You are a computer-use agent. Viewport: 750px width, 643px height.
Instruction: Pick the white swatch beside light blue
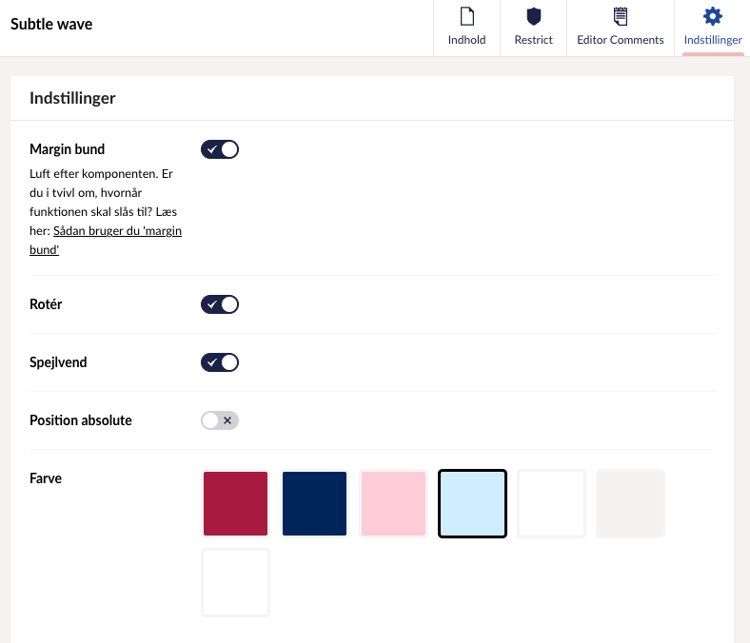(x=551, y=504)
